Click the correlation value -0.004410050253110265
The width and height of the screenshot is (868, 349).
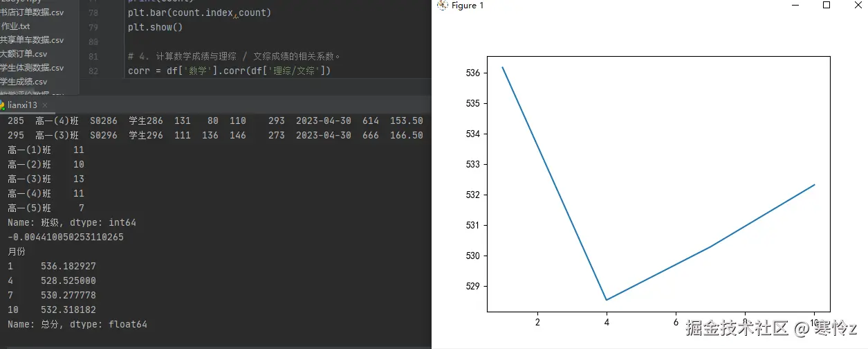(66, 237)
